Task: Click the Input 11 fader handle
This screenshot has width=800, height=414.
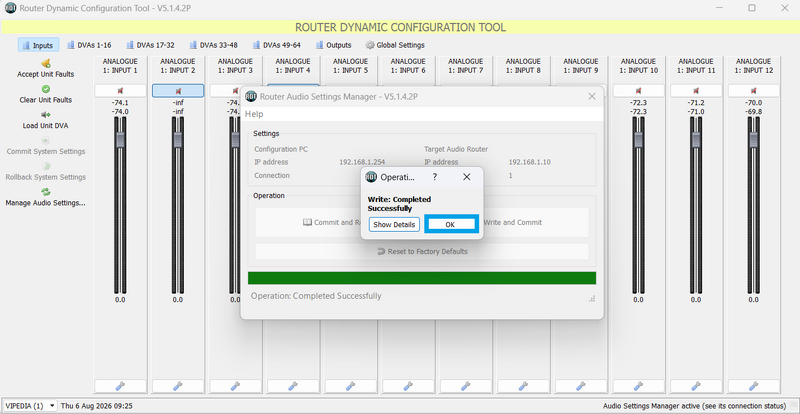Action: tap(696, 139)
